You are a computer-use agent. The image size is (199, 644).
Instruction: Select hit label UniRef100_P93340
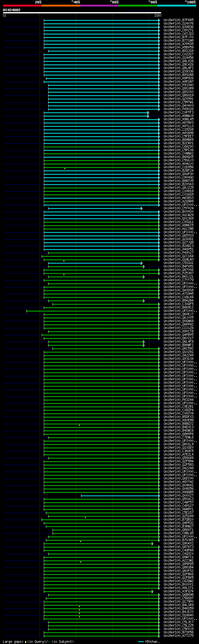[178, 85]
